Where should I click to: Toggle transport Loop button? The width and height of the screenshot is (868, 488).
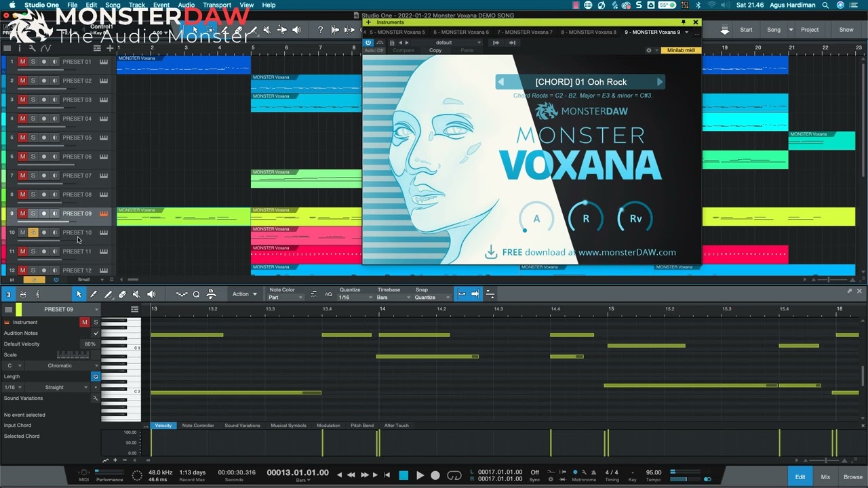(454, 475)
